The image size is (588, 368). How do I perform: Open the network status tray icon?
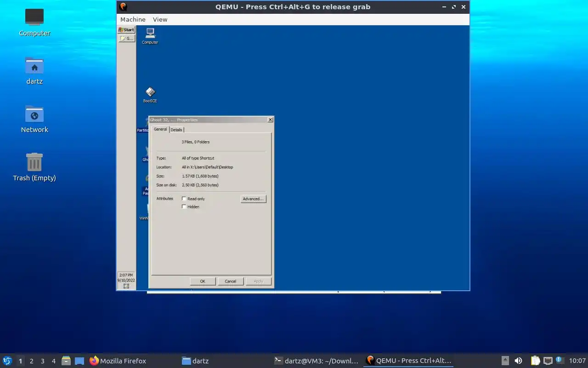(548, 361)
